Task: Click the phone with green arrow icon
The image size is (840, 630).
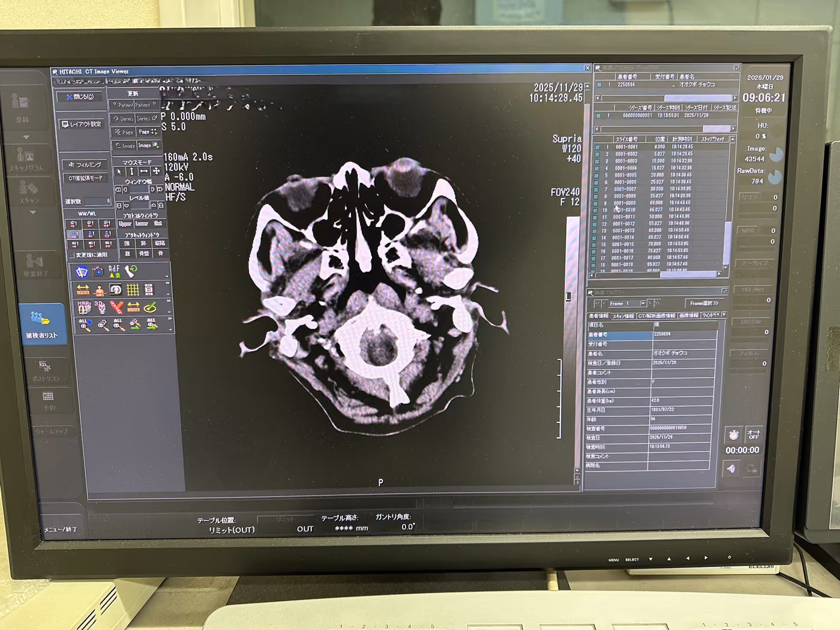Action: [x=131, y=271]
